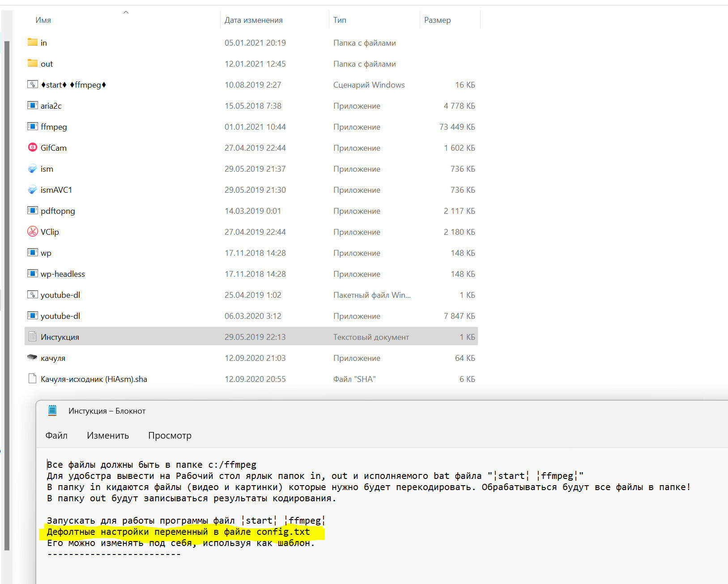Viewport: 728px width, 584px height.
Task: Click the file name "pdftopng"
Action: point(58,211)
